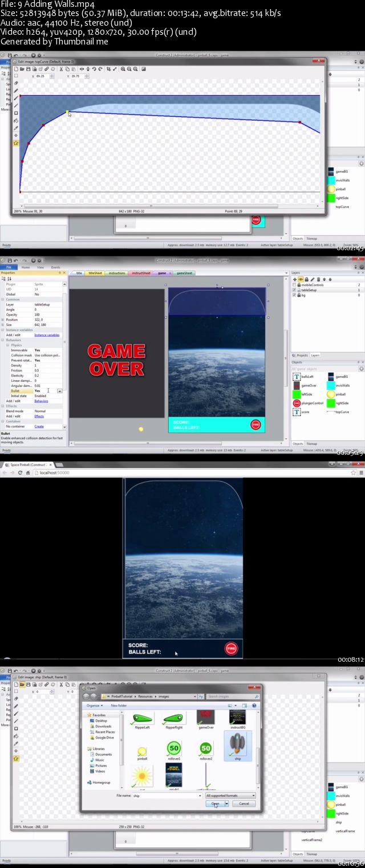Open titleSheet layout tab
The width and height of the screenshot is (365, 868).
click(95, 273)
